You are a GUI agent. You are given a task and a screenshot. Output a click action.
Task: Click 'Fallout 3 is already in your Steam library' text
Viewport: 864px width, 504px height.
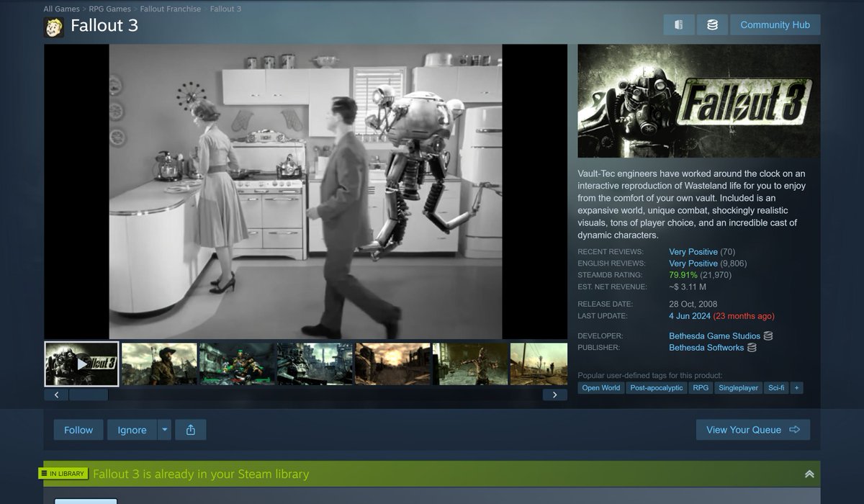tap(201, 474)
